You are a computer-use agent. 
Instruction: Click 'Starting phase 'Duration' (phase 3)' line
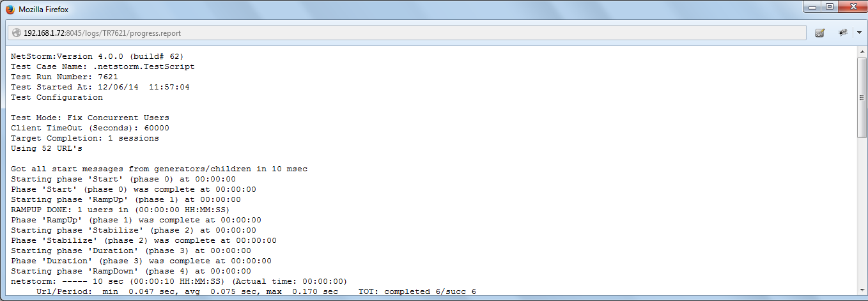tap(131, 251)
